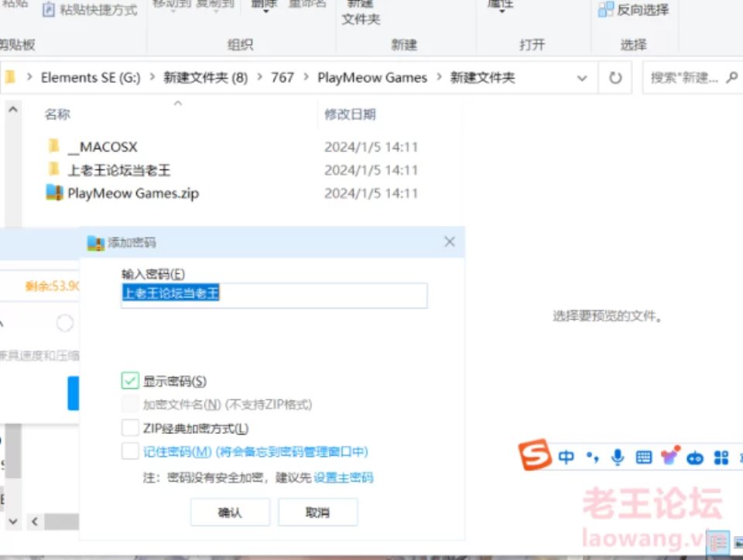Enable ZIP经典加密方式(L) checkbox
Viewport: 743px width, 560px height.
[130, 428]
